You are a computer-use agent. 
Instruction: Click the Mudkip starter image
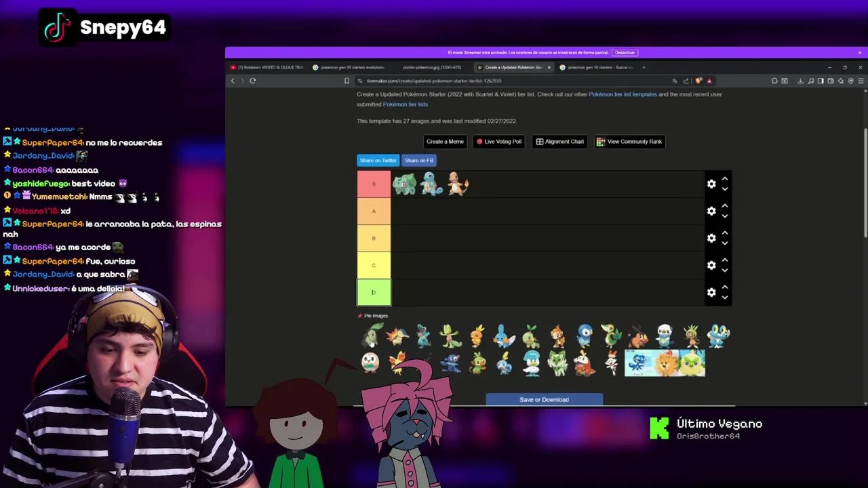coord(505,335)
